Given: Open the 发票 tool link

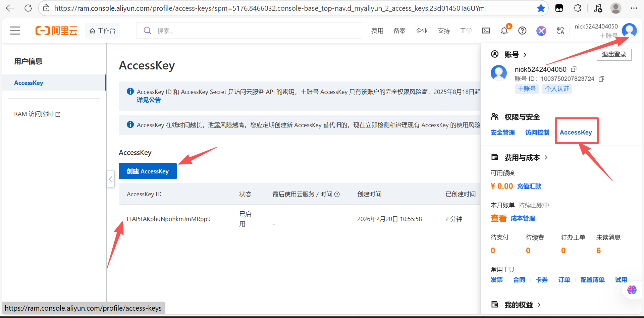Looking at the screenshot, I should coord(497,280).
